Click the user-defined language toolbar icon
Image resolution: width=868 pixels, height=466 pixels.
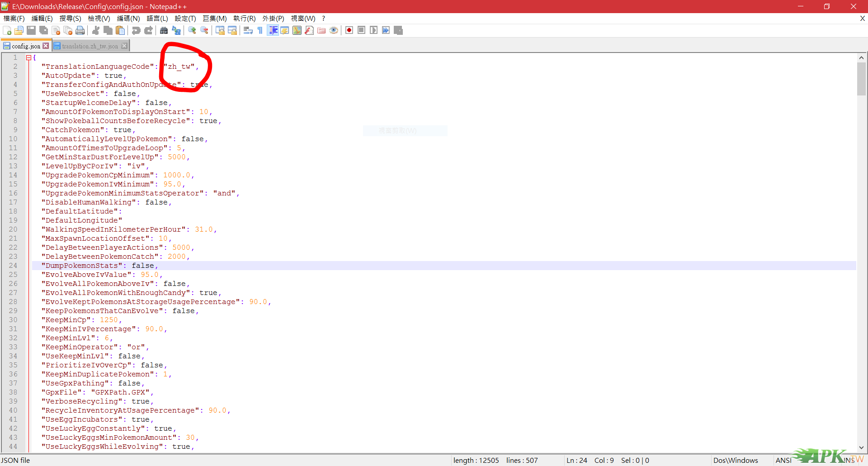point(285,30)
